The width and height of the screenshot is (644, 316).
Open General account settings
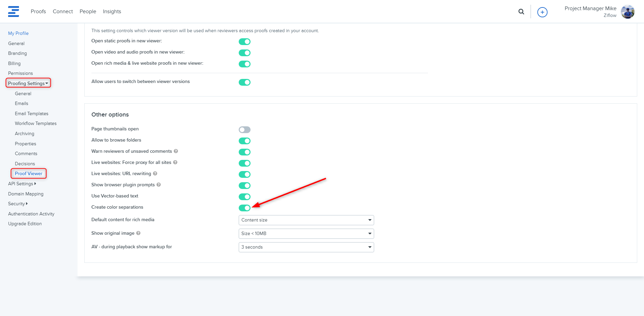coord(16,43)
